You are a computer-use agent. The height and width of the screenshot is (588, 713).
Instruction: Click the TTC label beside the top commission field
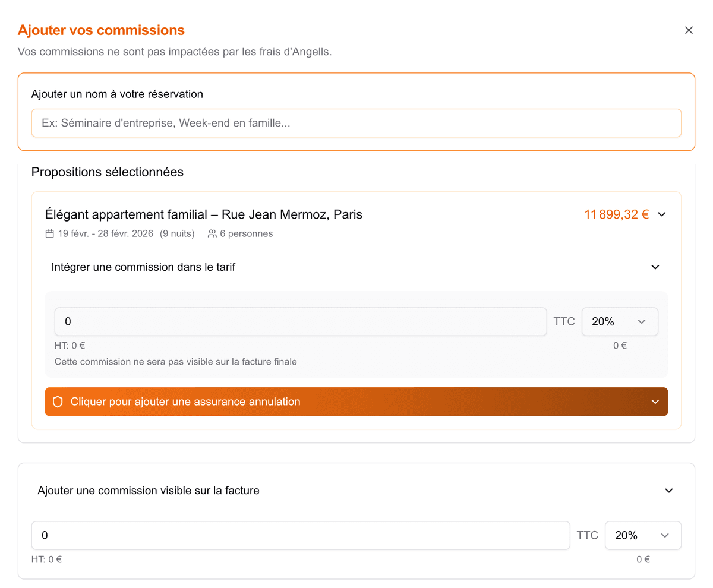pyautogui.click(x=563, y=321)
